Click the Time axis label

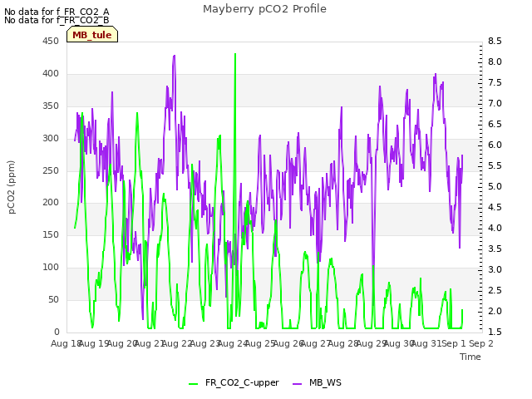(470, 357)
